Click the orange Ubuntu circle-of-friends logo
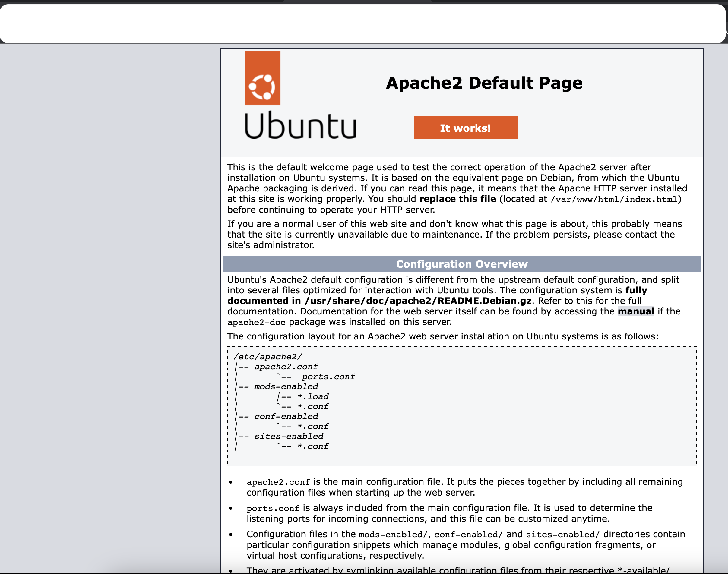 [262, 78]
